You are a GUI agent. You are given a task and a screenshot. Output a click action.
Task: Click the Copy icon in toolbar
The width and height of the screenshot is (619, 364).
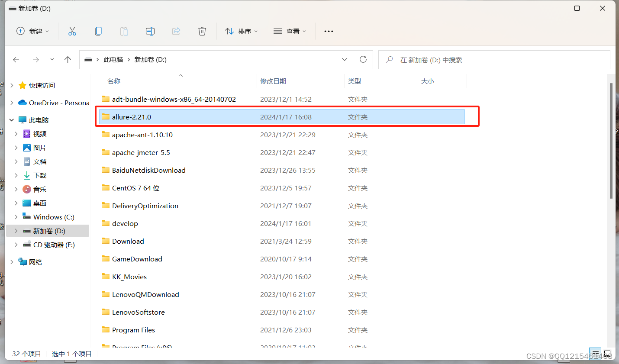(98, 31)
